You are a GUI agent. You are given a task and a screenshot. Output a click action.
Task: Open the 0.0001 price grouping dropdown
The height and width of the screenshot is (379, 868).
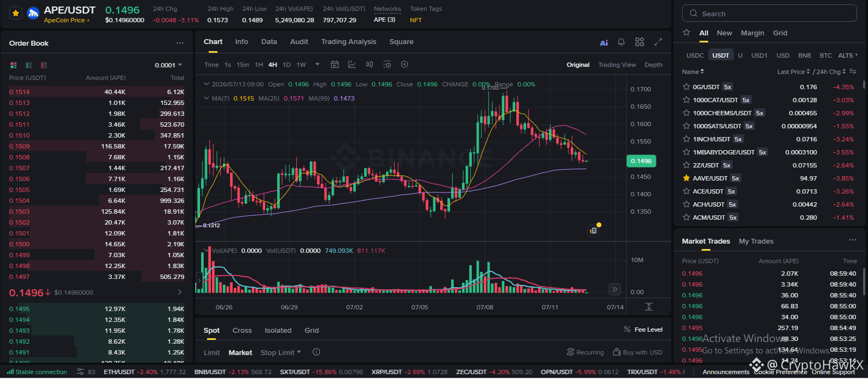click(168, 65)
